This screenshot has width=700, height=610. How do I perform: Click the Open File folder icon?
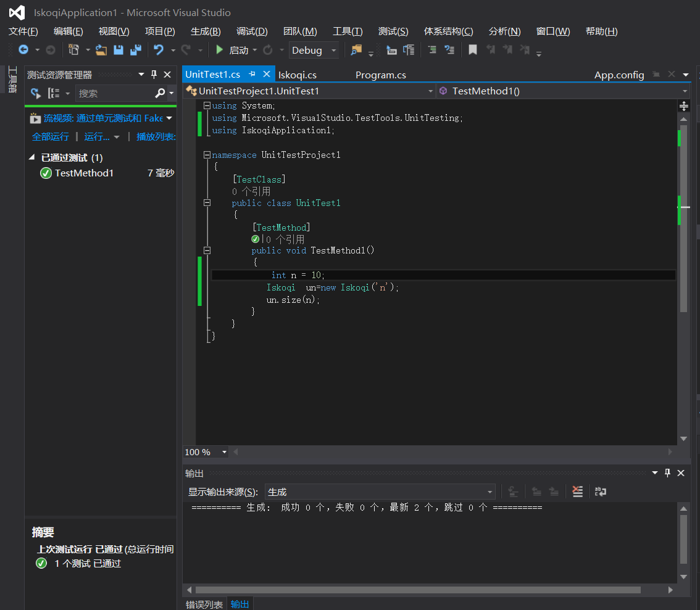click(101, 50)
